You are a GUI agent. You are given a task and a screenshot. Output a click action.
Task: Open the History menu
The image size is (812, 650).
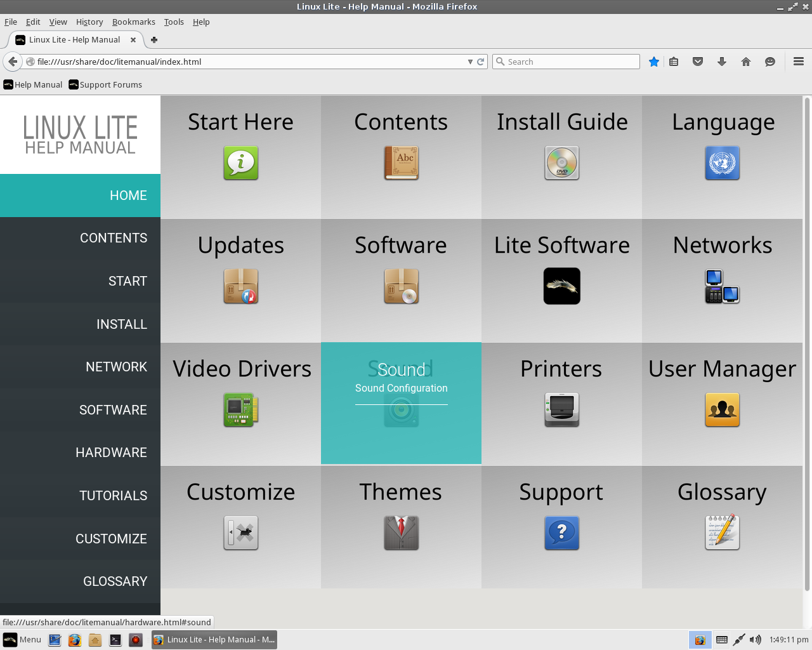point(89,22)
